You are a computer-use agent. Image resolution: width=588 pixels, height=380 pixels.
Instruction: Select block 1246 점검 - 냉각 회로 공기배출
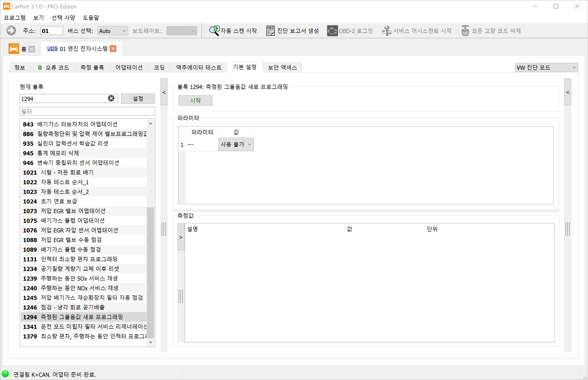pos(83,307)
